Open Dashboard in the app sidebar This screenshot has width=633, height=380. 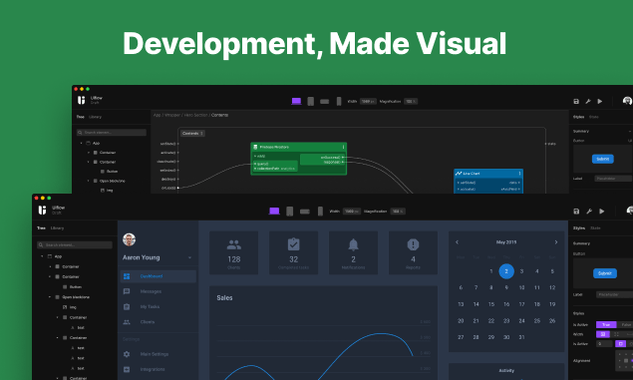(x=158, y=276)
